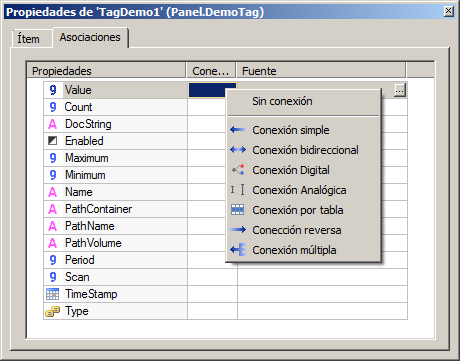Select the Conexión simple menu entry

coord(303,130)
